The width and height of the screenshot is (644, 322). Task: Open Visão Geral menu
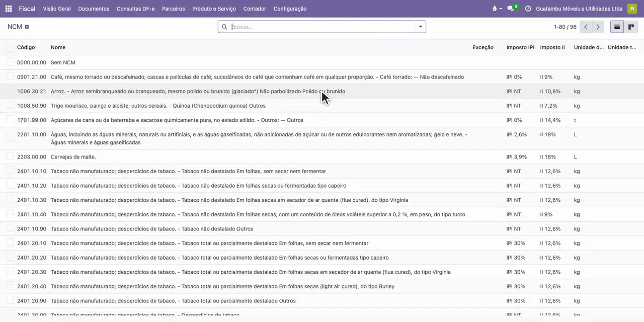point(57,9)
